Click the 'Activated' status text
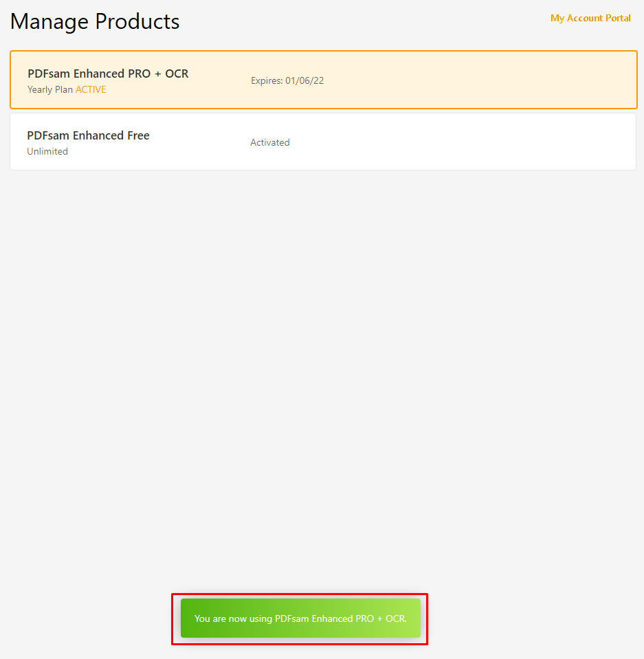 tap(270, 142)
